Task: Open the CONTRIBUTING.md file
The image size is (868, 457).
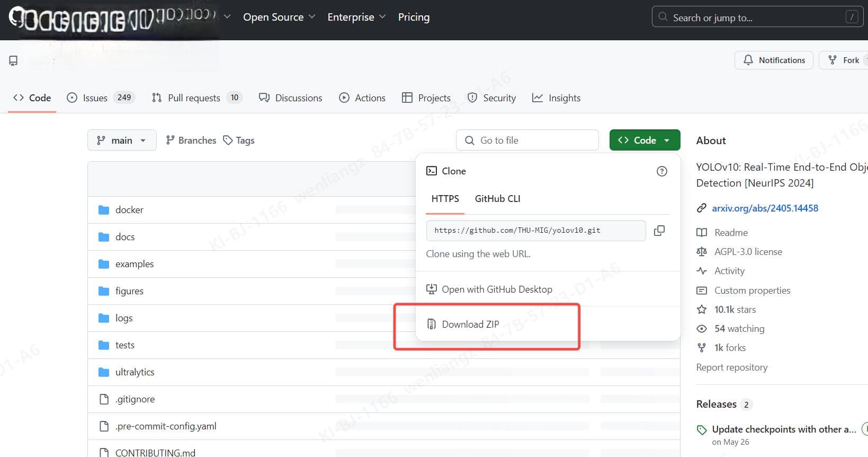Action: pos(155,453)
